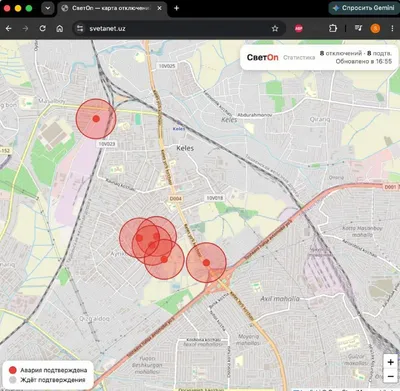
Task: Go back to the previous page
Action: point(9,29)
